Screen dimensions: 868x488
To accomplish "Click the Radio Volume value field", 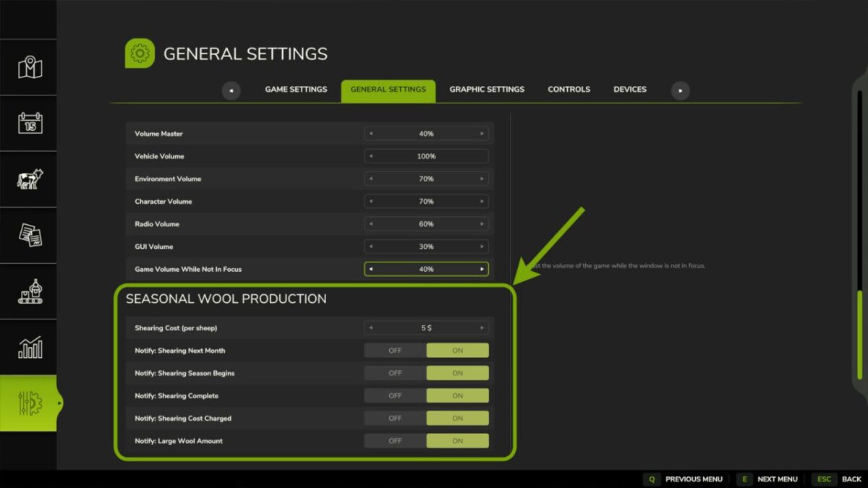I will click(427, 223).
